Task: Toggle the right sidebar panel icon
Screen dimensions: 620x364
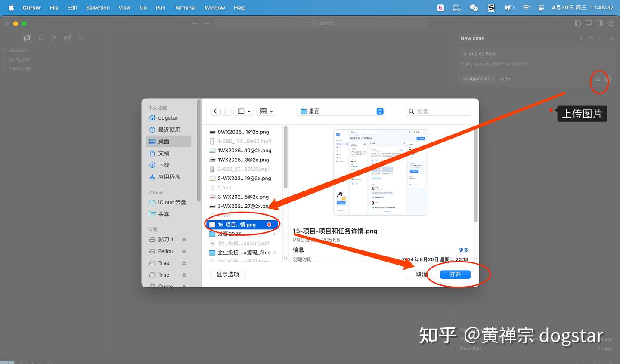Action: pyautogui.click(x=599, y=23)
